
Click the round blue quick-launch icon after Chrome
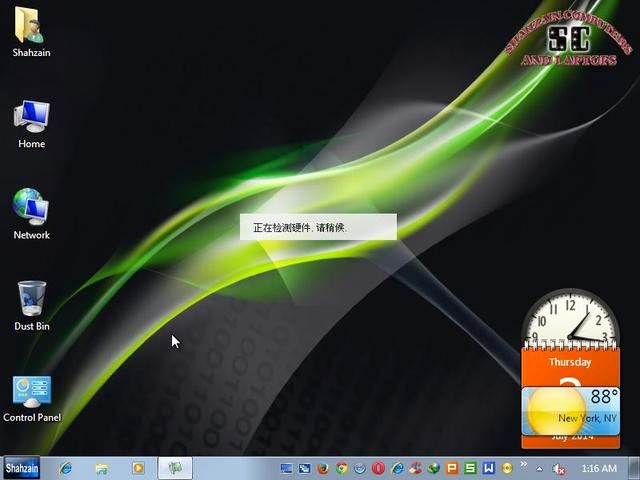point(360,468)
